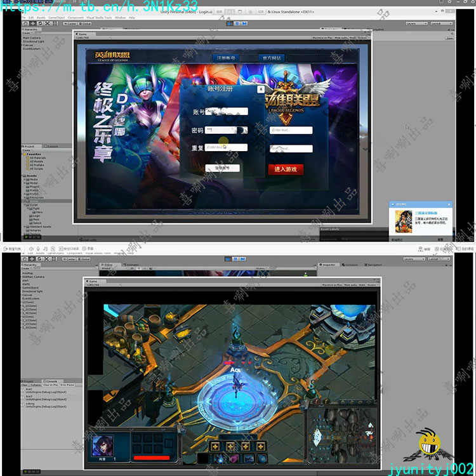This screenshot has width=476, height=476.
Task: Toggle Center pivot button in upper toolbar
Action: tap(70, 23)
